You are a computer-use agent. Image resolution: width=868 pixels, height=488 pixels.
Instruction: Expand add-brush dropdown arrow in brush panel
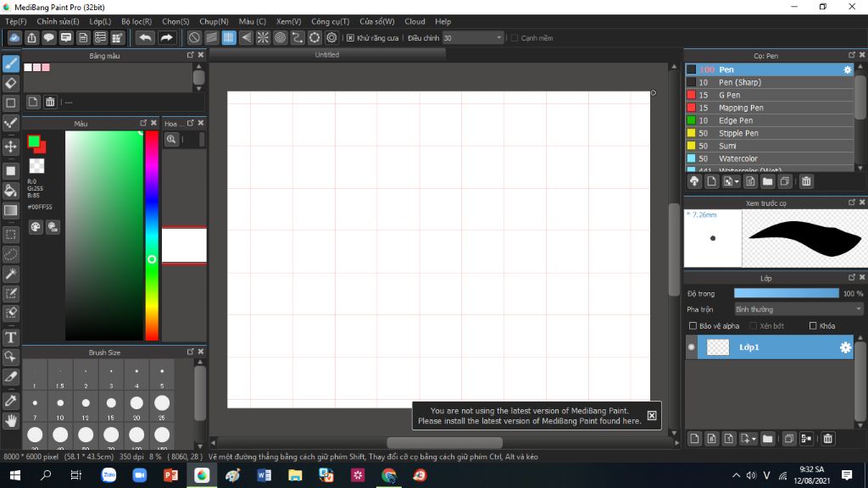pos(737,182)
